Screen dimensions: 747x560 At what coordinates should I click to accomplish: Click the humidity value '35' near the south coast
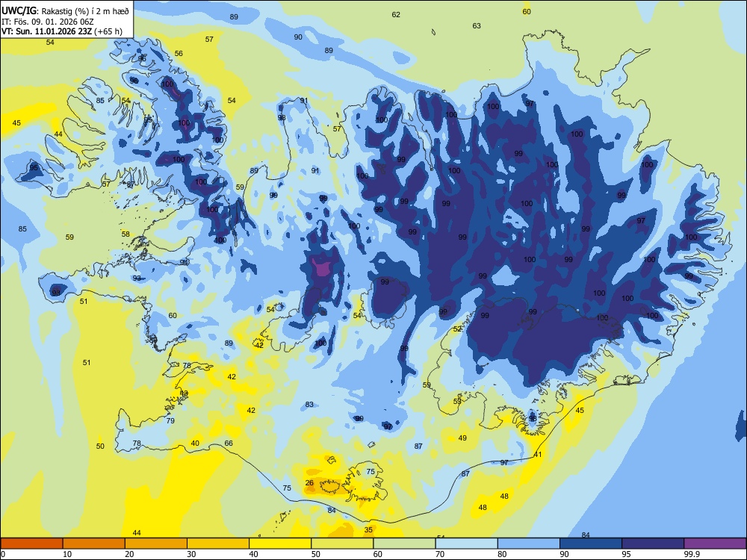[368, 529]
